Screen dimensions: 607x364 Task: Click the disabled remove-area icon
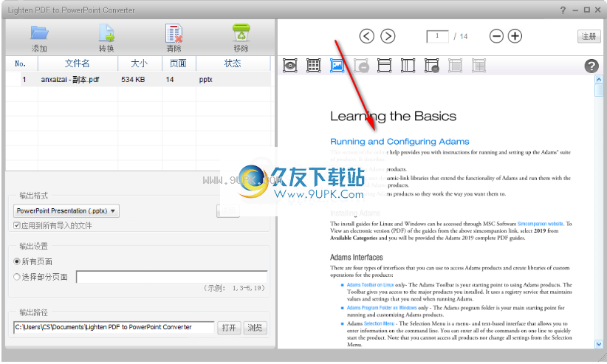coord(361,66)
